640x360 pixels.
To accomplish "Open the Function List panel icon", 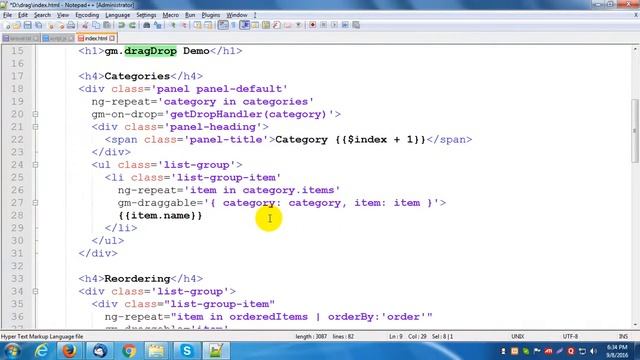I will [x=276, y=25].
